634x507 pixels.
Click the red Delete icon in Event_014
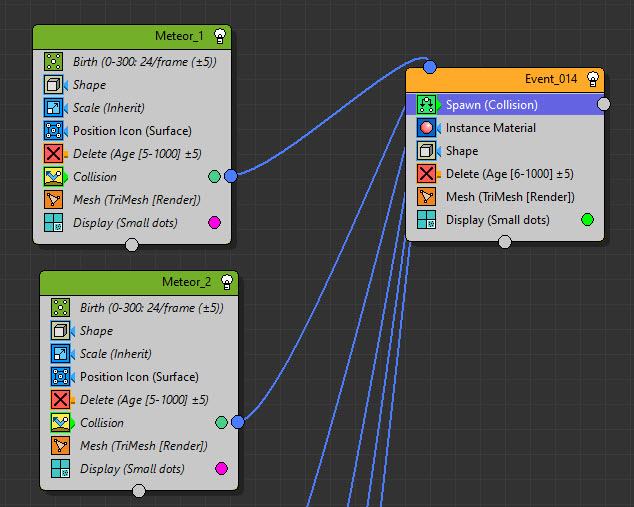point(427,174)
